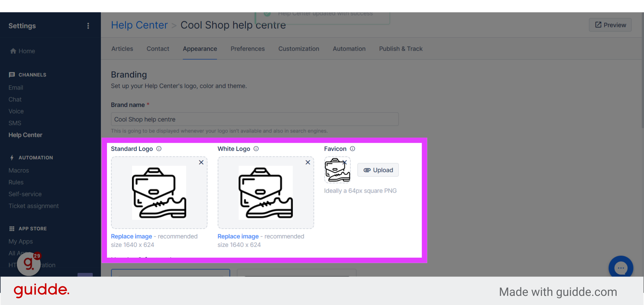Viewport: 644px width, 305px height.
Task: Click the Favicon info icon
Action: [352, 149]
